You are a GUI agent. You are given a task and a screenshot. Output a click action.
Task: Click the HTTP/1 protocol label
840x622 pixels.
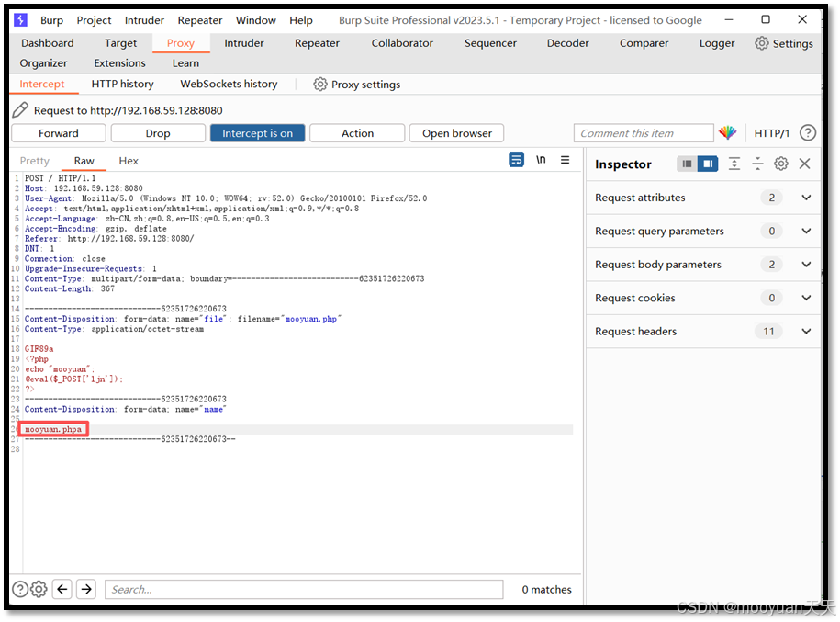pos(771,133)
